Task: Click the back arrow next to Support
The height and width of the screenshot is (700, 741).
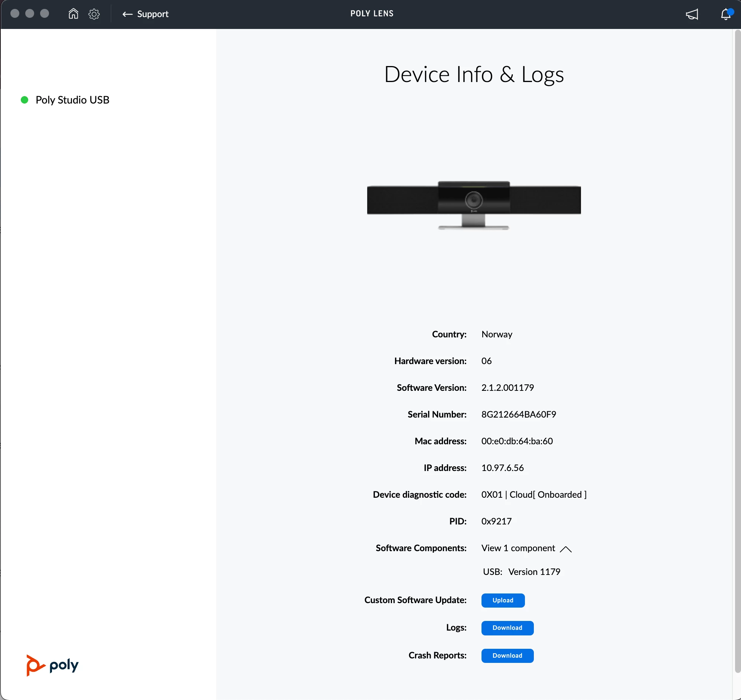Action: (x=127, y=14)
